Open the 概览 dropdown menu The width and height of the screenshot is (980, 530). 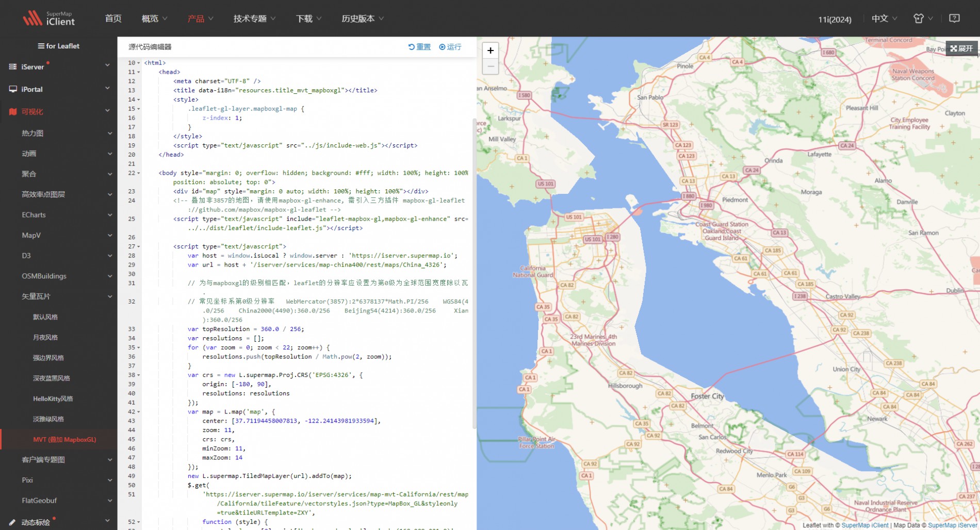(155, 19)
